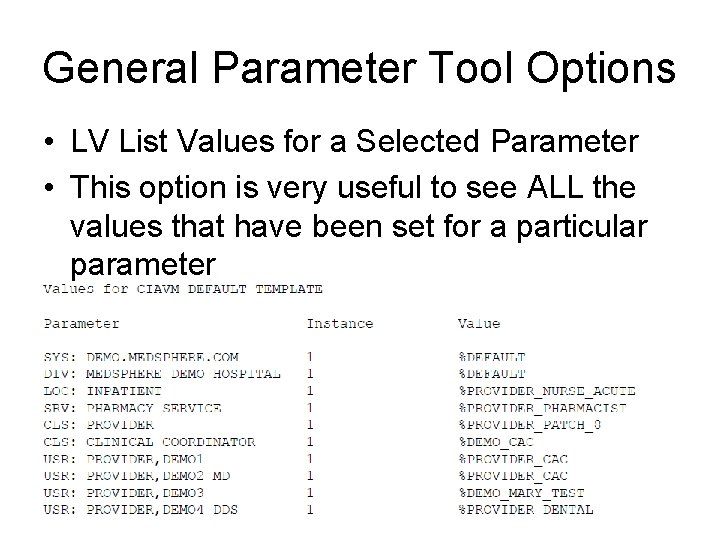The width and height of the screenshot is (720, 540).
Task: Select the Instance column header
Action: (x=339, y=323)
